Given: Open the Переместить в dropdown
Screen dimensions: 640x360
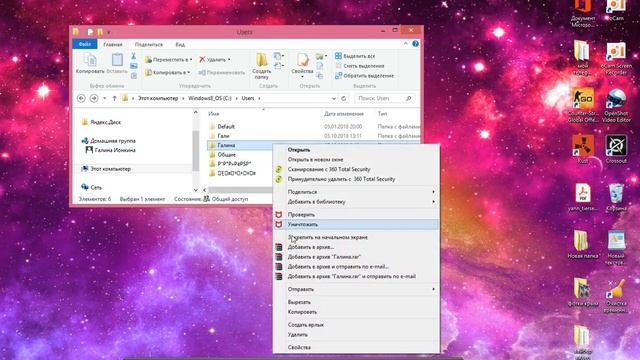Looking at the screenshot, I should pyautogui.click(x=169, y=60).
